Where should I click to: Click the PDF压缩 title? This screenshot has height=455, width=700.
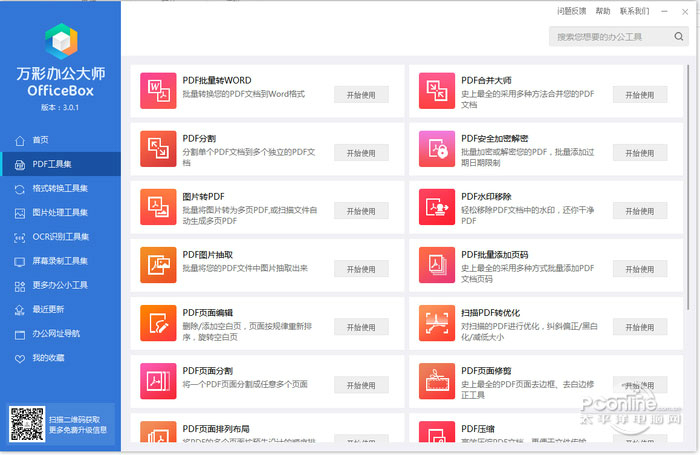(478, 429)
